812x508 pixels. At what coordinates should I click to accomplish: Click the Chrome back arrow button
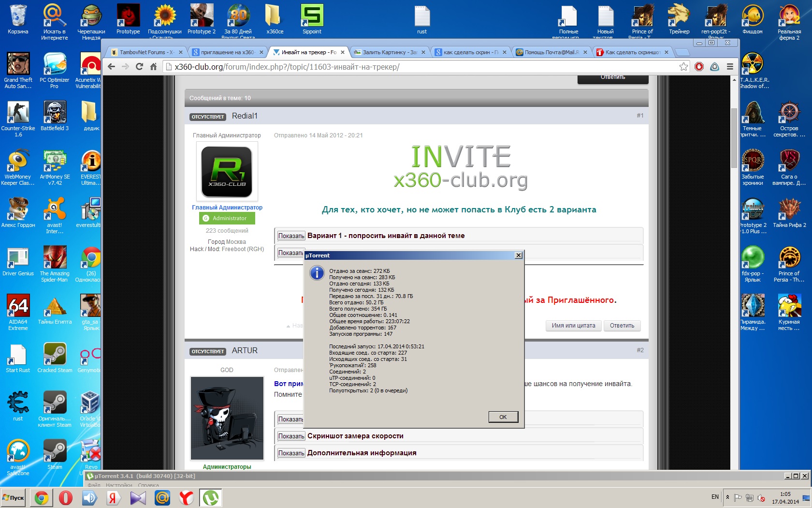click(x=112, y=67)
